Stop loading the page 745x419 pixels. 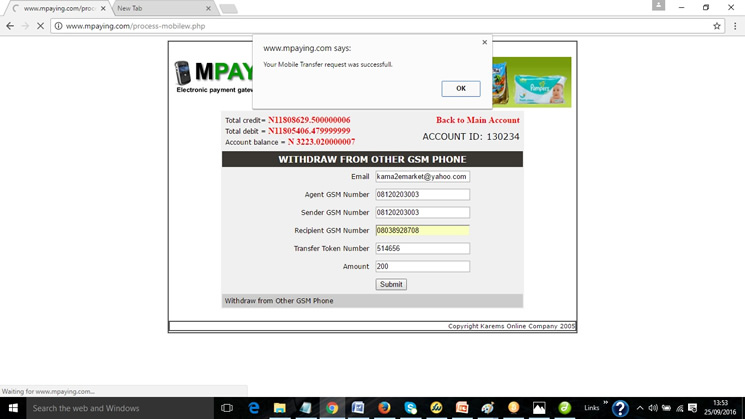[39, 26]
